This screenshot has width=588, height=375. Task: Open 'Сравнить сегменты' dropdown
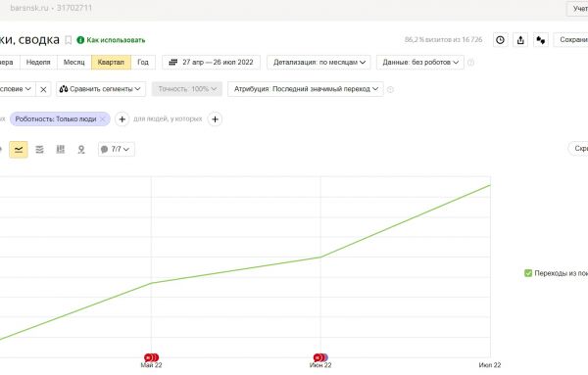(101, 89)
